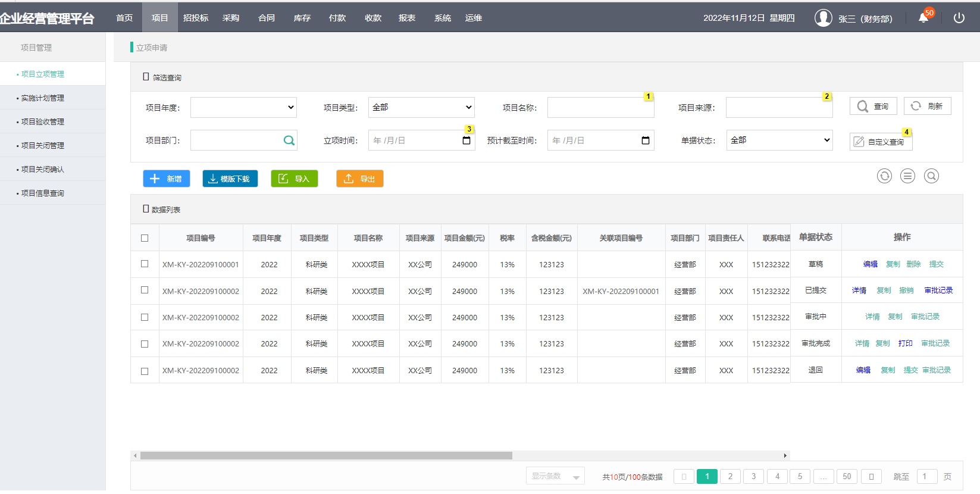Check the checkbox of the 退回 row
The height and width of the screenshot is (494, 980).
[145, 371]
